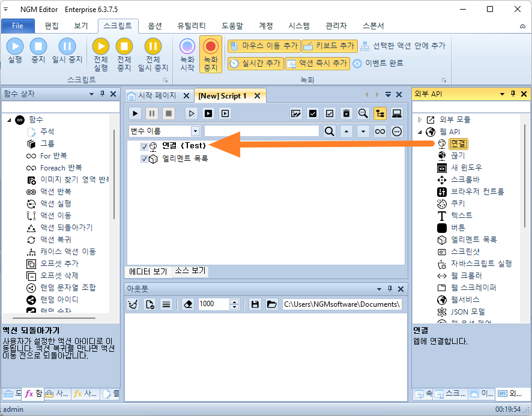
Task: Collapse the 함수 tree node
Action: (9, 120)
